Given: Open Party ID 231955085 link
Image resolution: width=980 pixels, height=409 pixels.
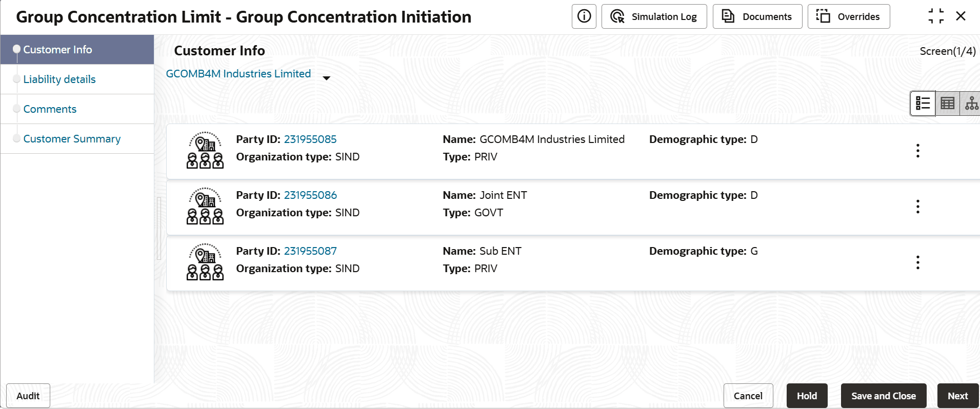Looking at the screenshot, I should tap(310, 139).
